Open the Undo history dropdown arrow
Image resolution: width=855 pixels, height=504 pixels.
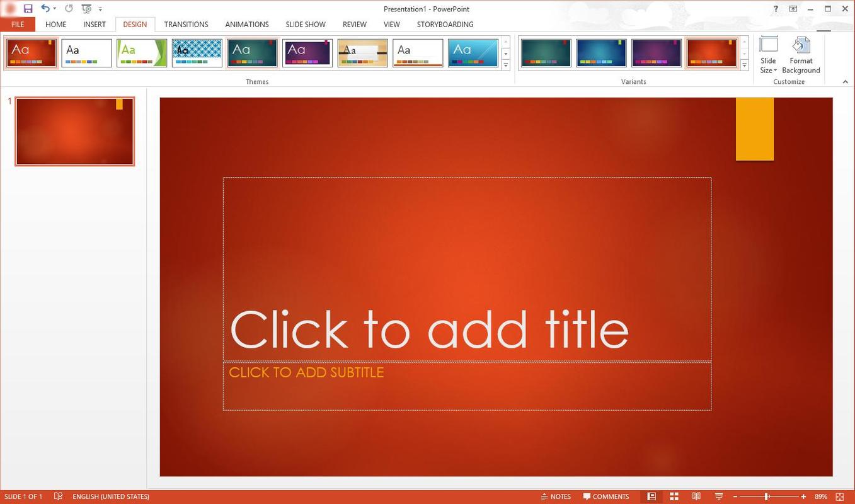(55, 9)
